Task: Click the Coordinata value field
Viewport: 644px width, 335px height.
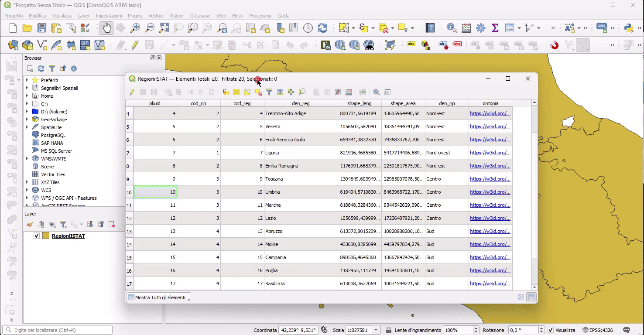Action: pyautogui.click(x=298, y=330)
